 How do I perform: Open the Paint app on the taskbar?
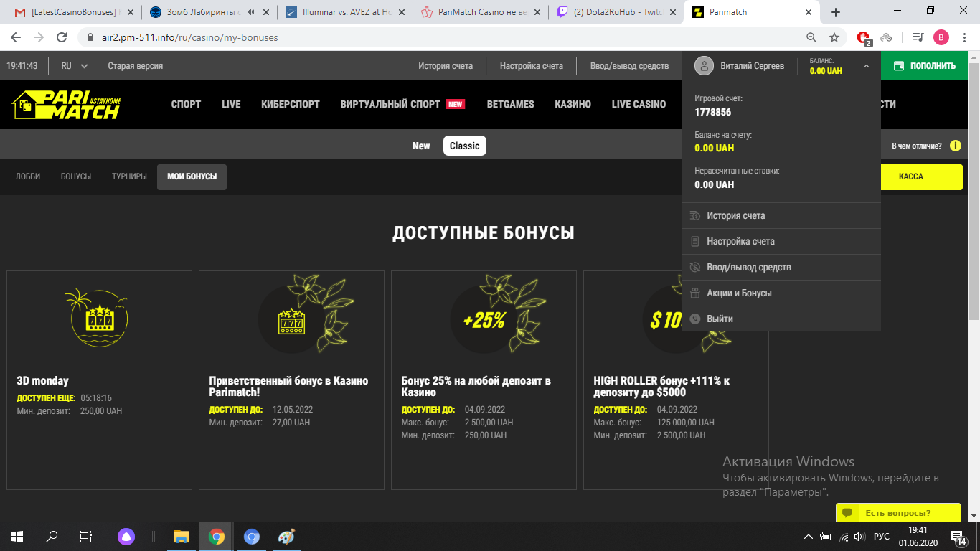point(286,536)
